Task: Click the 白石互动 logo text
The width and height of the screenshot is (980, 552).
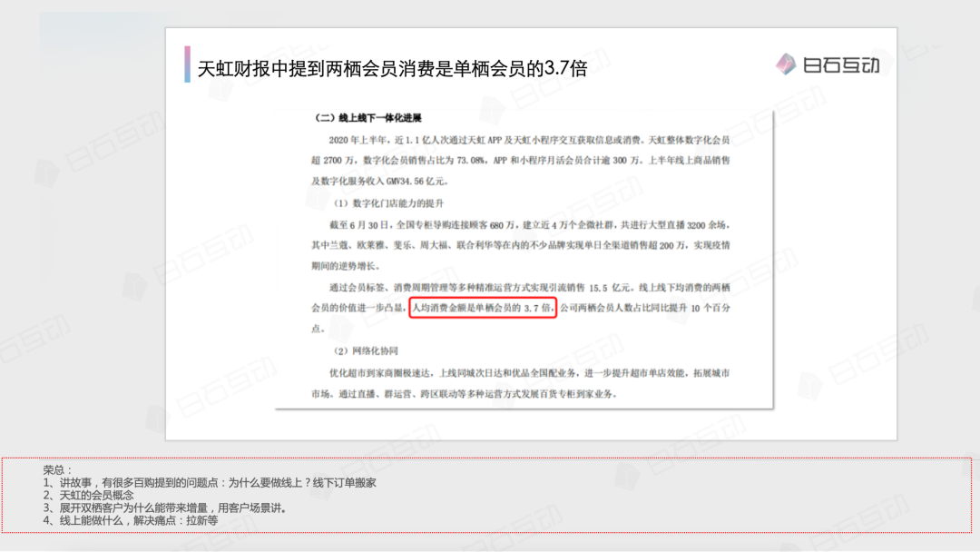Action: [841, 64]
